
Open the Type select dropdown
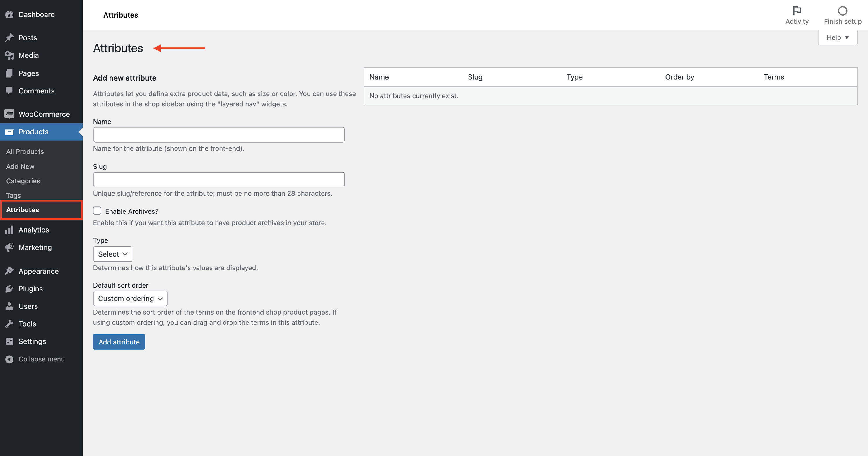click(x=113, y=254)
